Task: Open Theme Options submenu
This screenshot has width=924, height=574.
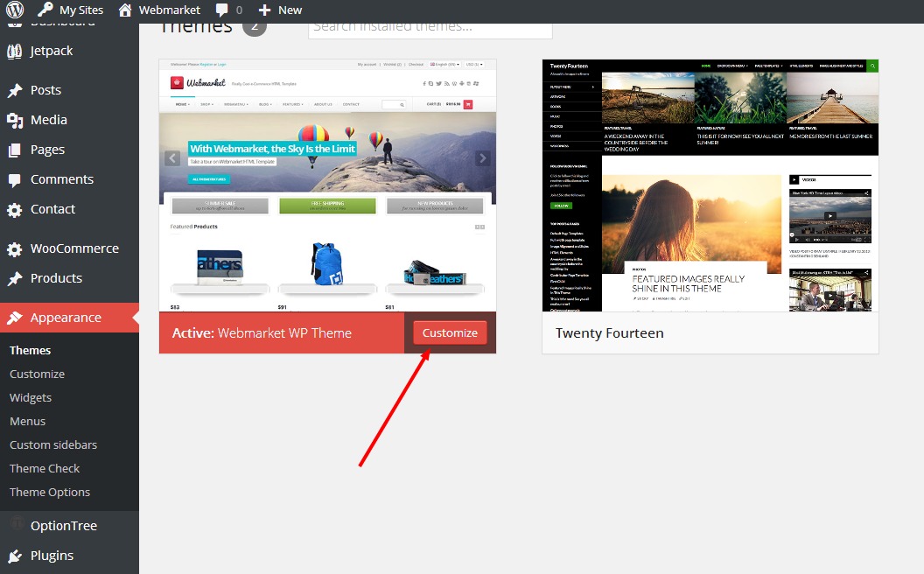Action: click(x=50, y=492)
